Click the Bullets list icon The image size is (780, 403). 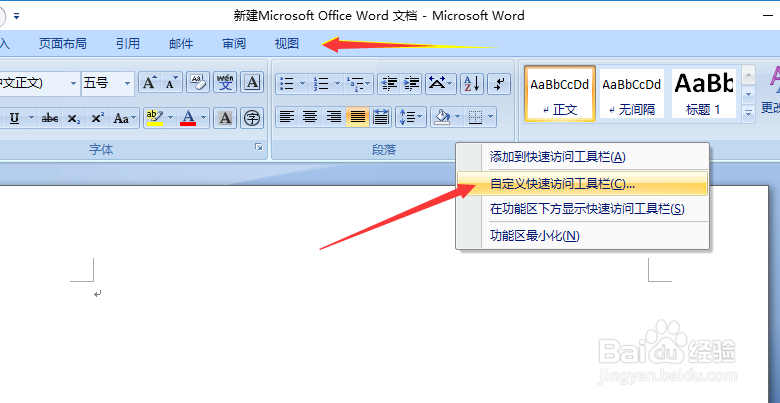(x=287, y=84)
